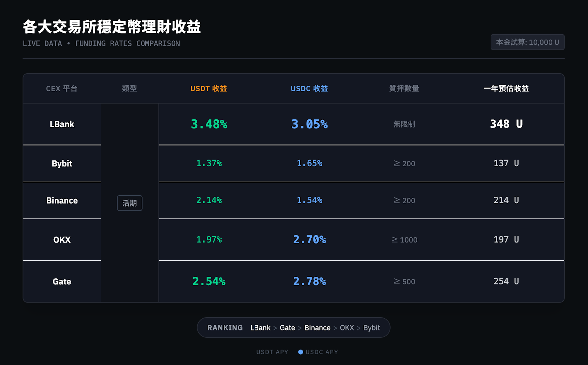Click Bybit in the ranking bar
The width and height of the screenshot is (588, 365).
point(372,328)
